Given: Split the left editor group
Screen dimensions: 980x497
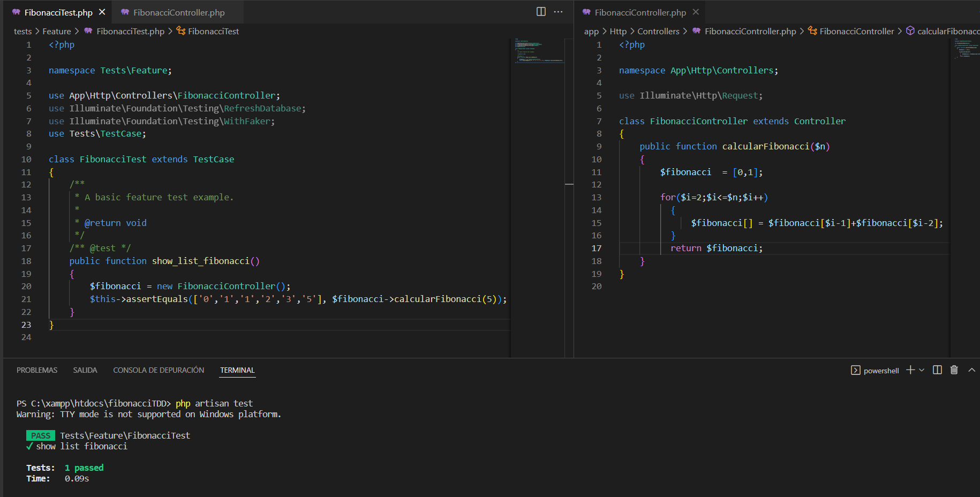Looking at the screenshot, I should [x=541, y=11].
